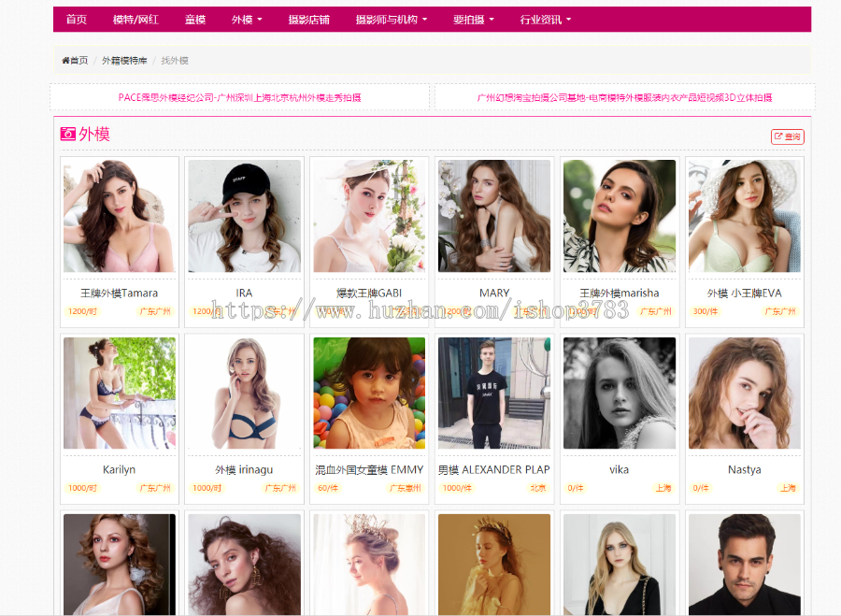Open the PACE佩思外模经纪公司 ad link
This screenshot has height=616, width=841.
[x=240, y=97]
